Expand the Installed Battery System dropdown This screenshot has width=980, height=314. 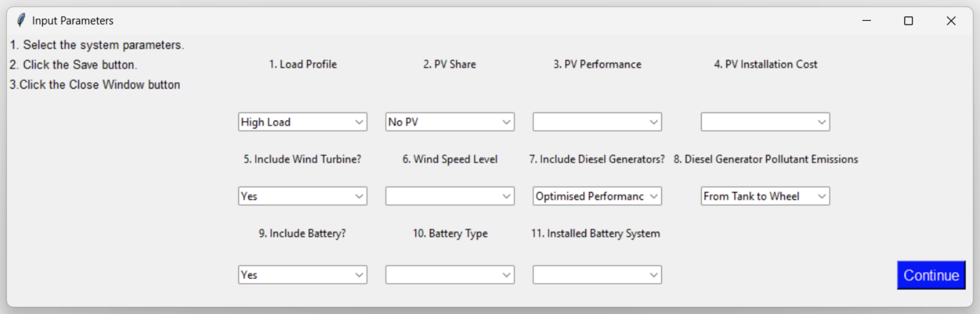point(597,275)
